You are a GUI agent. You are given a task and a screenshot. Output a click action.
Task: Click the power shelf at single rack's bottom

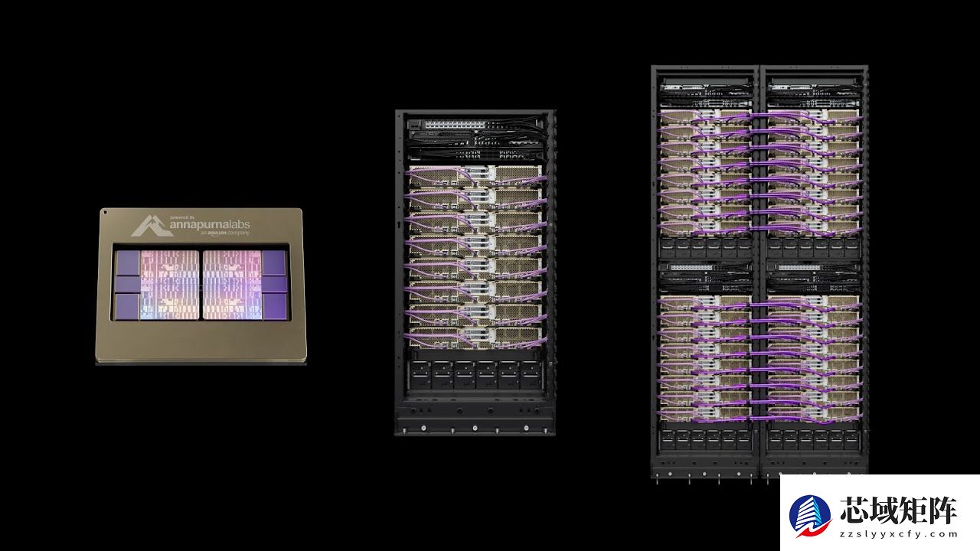[x=475, y=375]
